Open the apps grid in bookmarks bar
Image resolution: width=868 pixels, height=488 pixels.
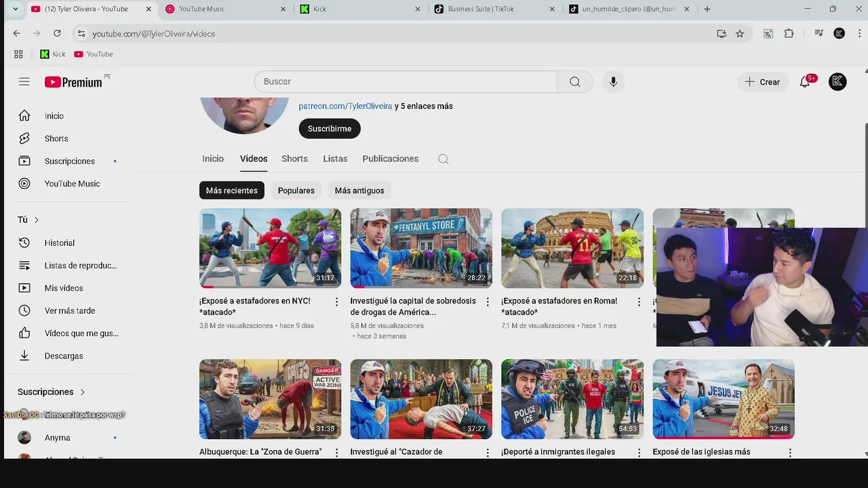[18, 54]
